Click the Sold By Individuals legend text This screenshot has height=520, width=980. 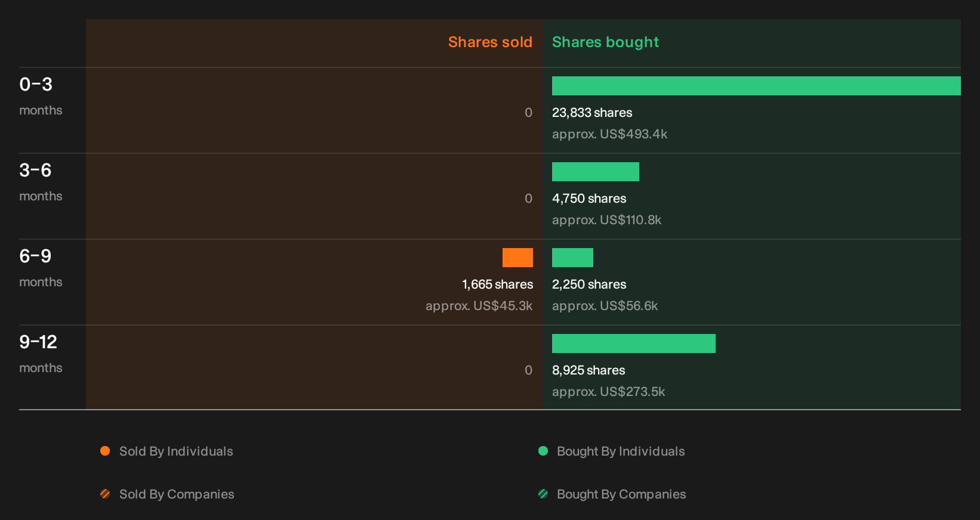pyautogui.click(x=176, y=451)
